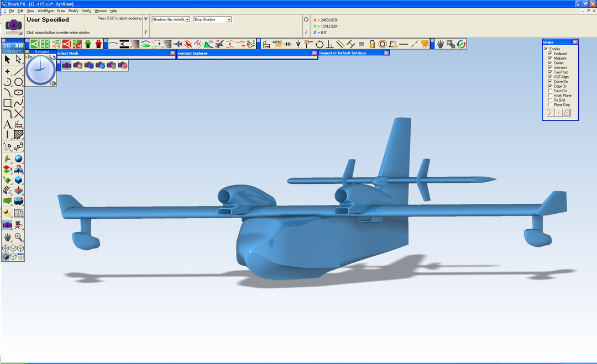Pick the rectangle drawing tool
The width and height of the screenshot is (597, 364).
[x=7, y=103]
